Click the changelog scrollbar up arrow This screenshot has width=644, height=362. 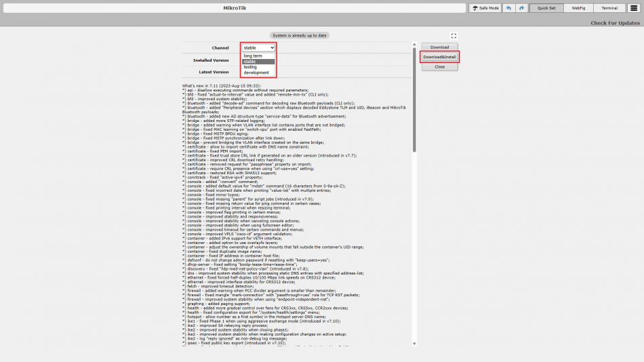tap(414, 44)
